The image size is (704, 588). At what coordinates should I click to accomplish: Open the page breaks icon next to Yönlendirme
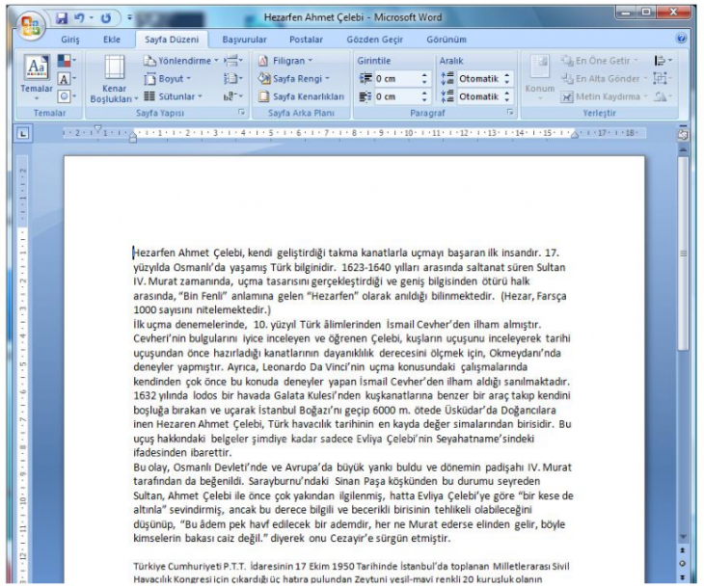coord(233,60)
